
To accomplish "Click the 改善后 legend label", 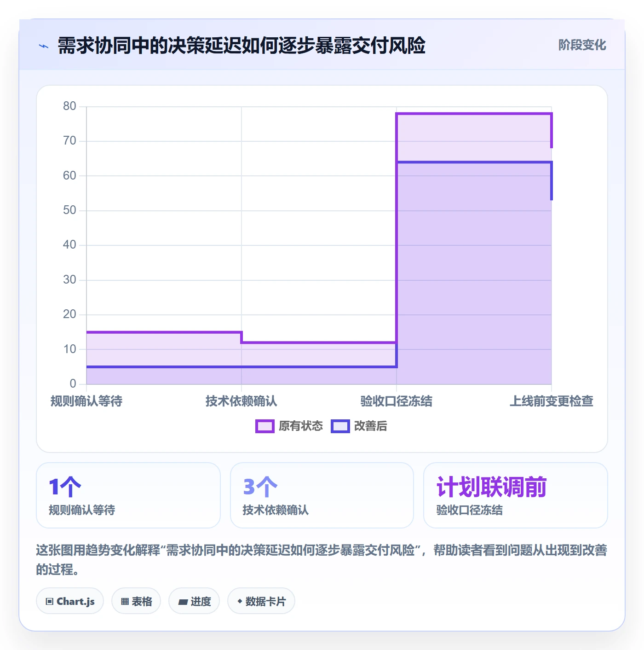I will [x=371, y=426].
